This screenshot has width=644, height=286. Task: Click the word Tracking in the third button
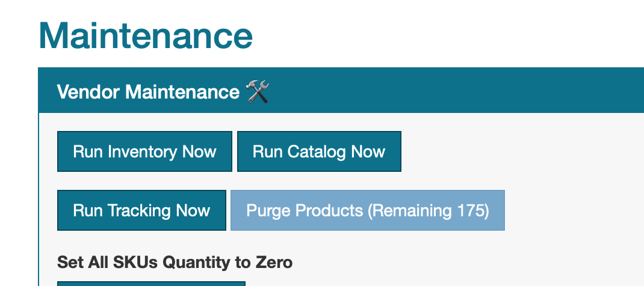tap(139, 210)
